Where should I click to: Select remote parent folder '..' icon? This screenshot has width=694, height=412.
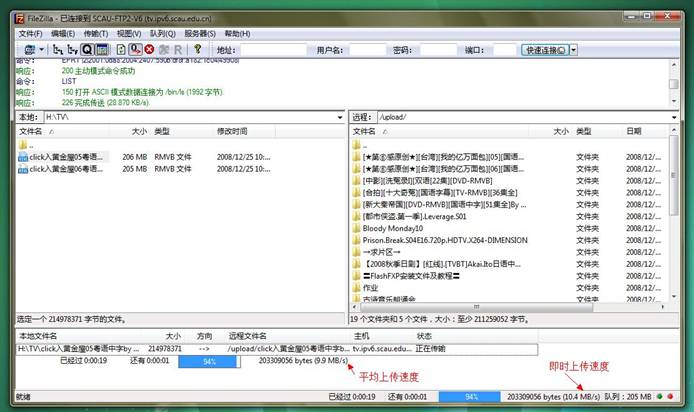pos(357,145)
